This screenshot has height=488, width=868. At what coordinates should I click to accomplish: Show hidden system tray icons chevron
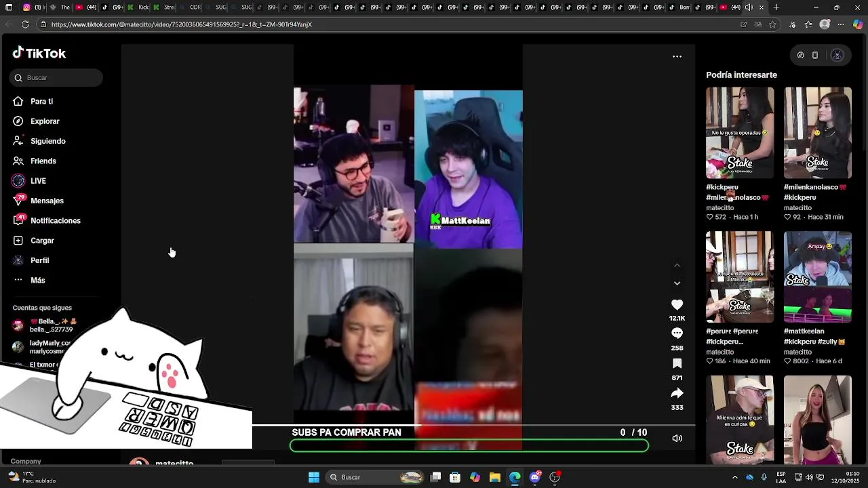pyautogui.click(x=735, y=477)
